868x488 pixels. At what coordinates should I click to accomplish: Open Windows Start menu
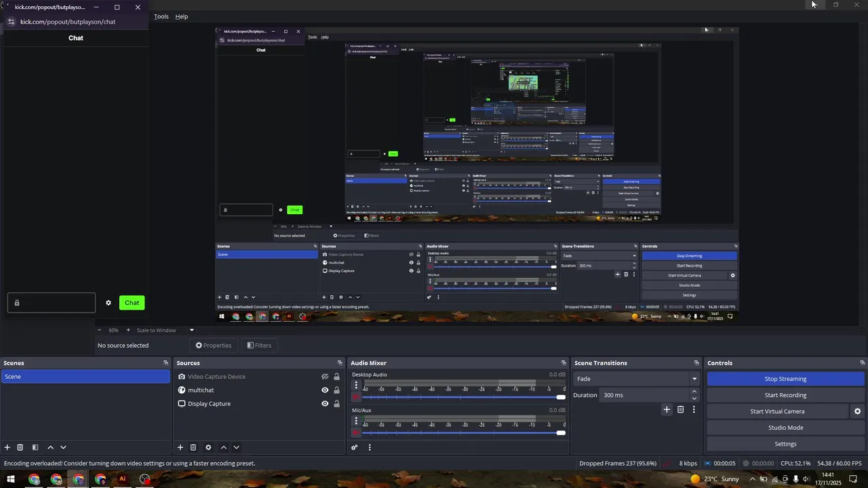point(11,479)
